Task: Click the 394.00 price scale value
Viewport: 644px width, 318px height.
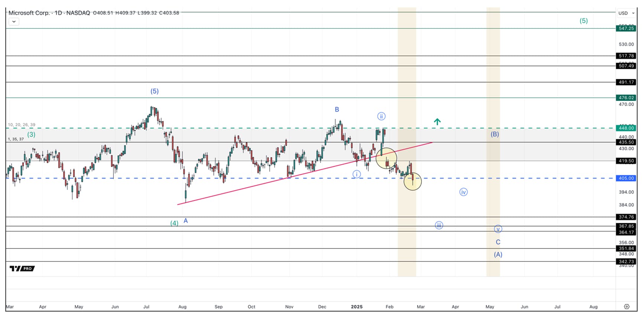Action: tap(626, 192)
